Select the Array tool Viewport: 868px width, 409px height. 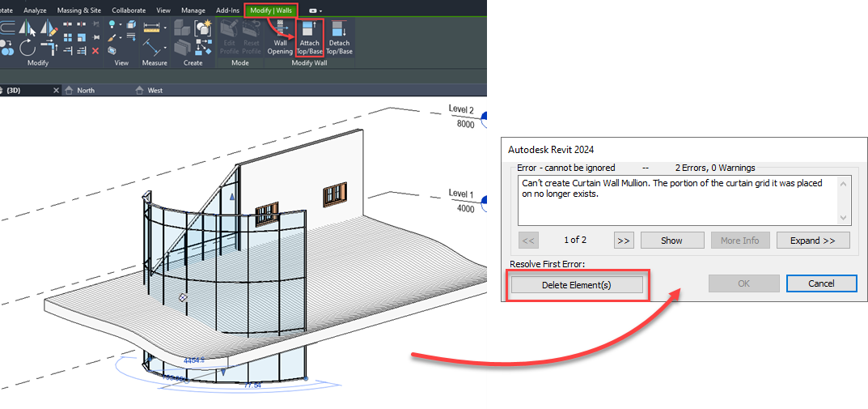67,37
